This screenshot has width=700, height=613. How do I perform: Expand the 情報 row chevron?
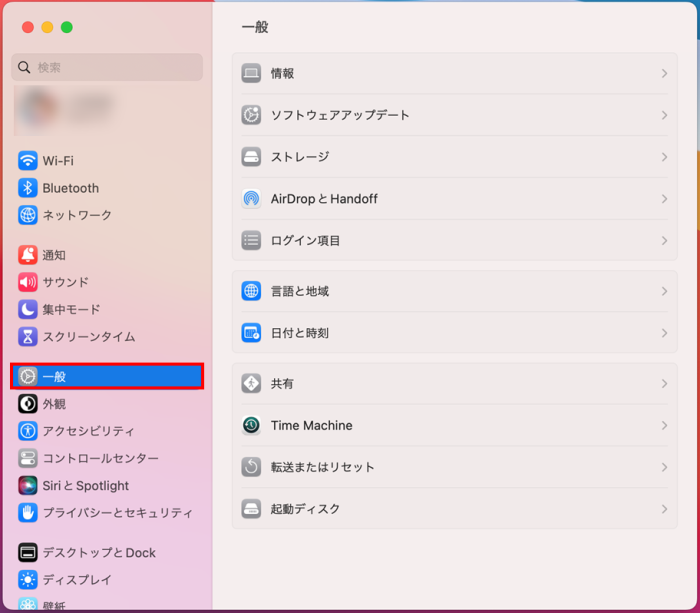coord(664,74)
